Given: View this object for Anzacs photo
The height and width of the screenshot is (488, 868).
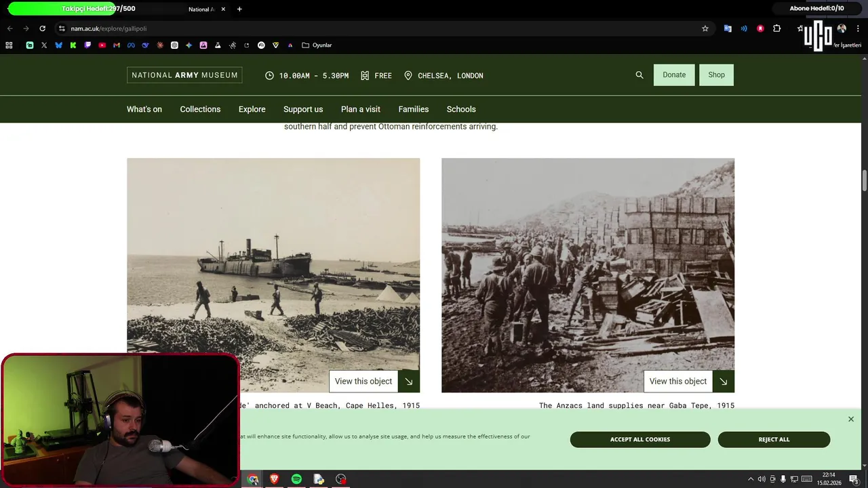Looking at the screenshot, I should (x=689, y=381).
